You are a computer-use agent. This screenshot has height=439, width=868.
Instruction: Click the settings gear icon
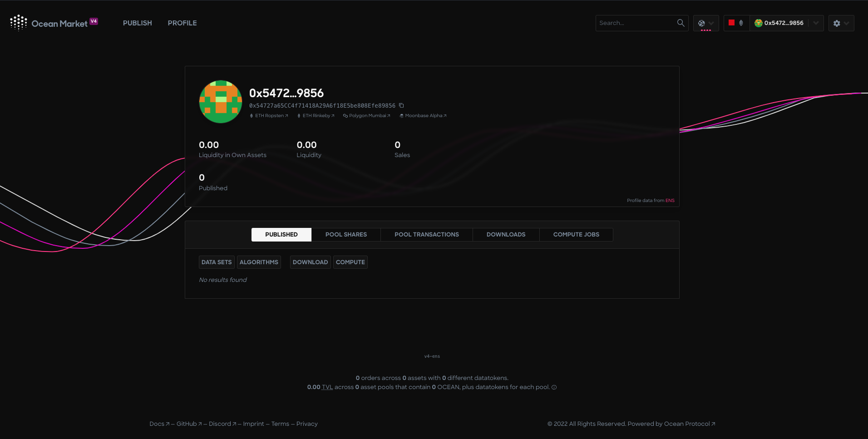(x=837, y=23)
